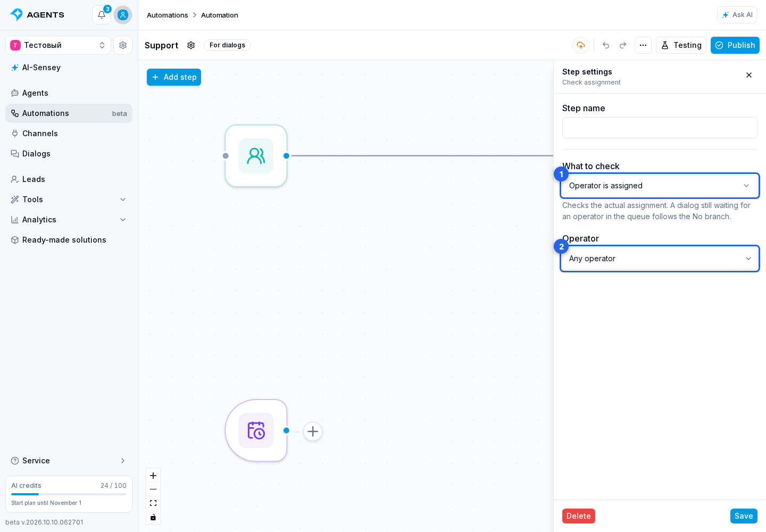Redo the last change
766x532 pixels.
click(x=623, y=45)
